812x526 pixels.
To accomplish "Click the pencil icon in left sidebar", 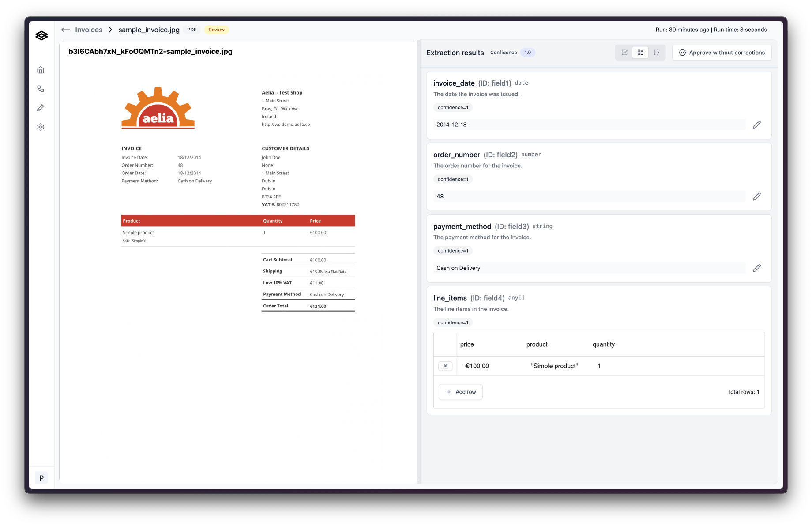I will coord(41,108).
